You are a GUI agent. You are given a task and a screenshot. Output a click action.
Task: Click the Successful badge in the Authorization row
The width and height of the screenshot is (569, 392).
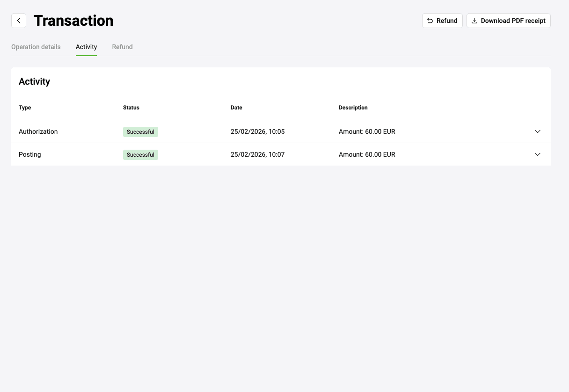click(x=140, y=132)
